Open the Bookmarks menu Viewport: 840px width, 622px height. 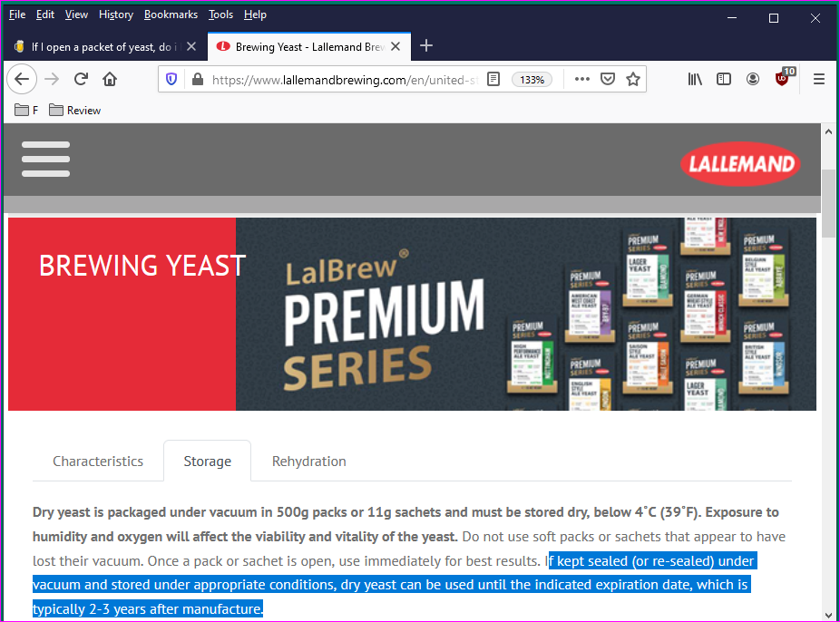pos(171,15)
